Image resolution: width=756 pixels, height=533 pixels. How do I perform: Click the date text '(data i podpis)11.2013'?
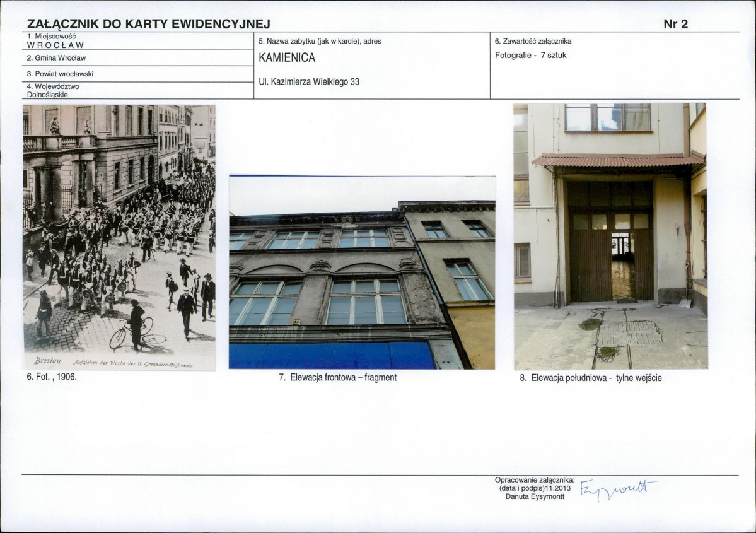[x=535, y=488]
